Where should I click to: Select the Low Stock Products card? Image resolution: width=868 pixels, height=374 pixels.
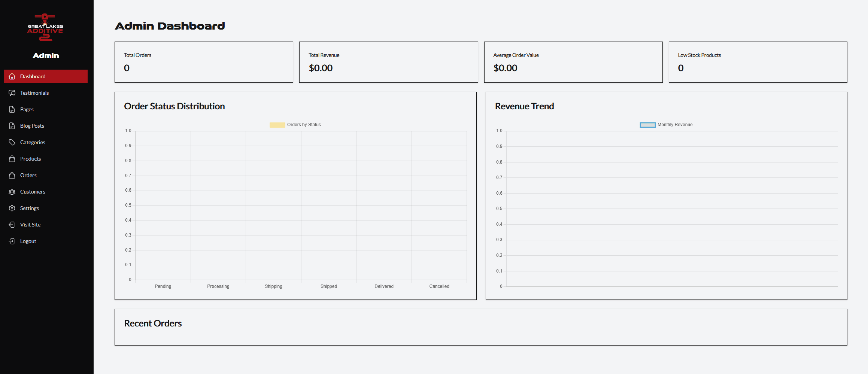pyautogui.click(x=758, y=62)
